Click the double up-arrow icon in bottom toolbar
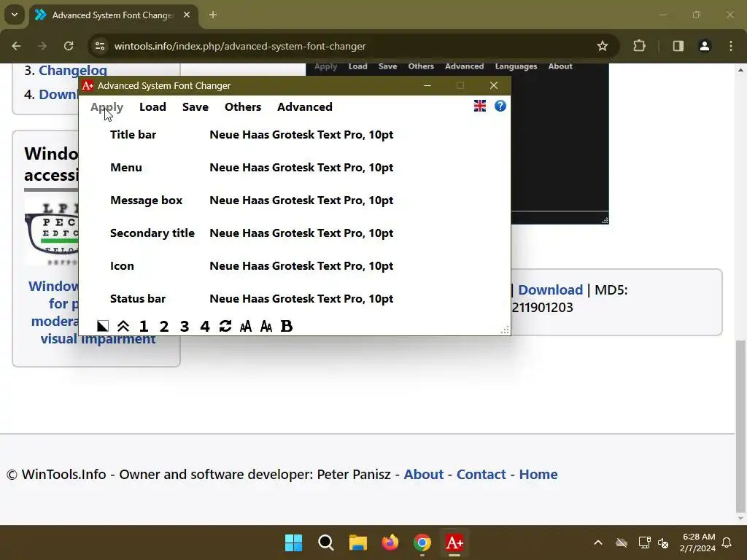The height and width of the screenshot is (560, 747). (123, 326)
